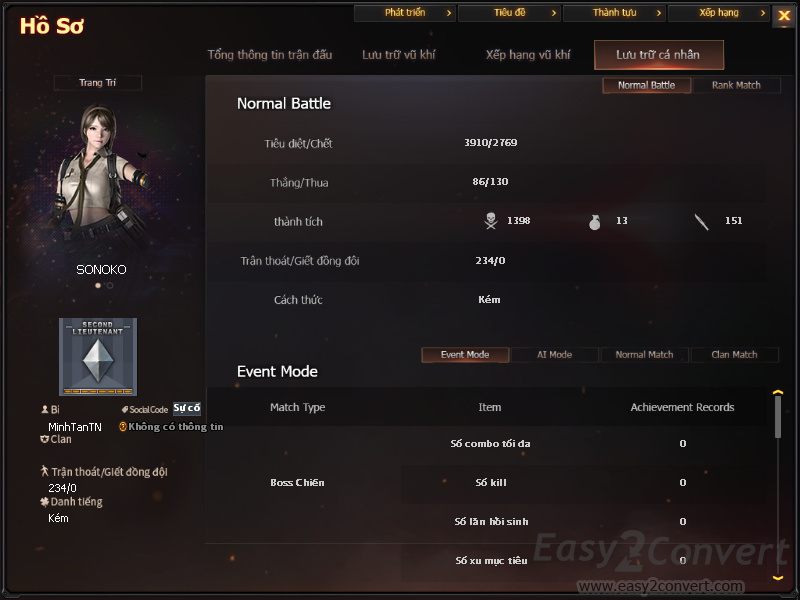
Task: Open Tổng thông tin trận đấu tab
Action: coord(269,55)
